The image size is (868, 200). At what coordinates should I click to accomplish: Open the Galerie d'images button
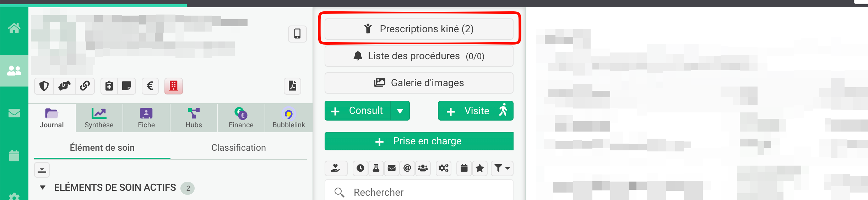click(419, 83)
